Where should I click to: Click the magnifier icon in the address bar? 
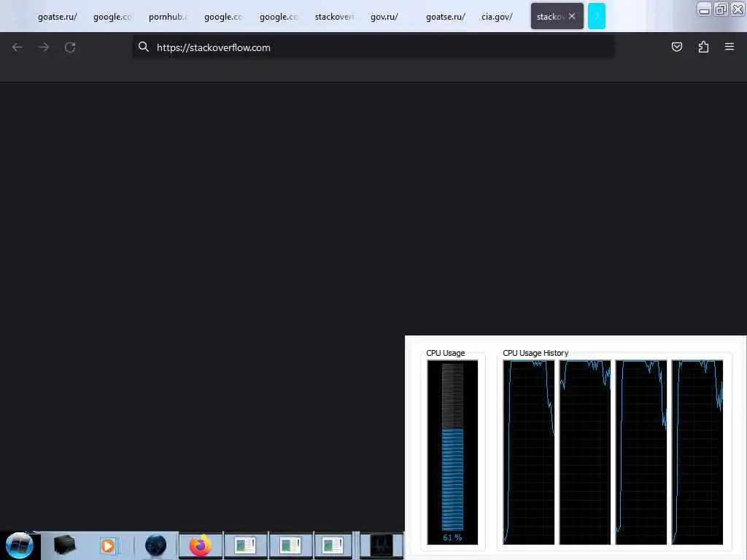click(x=144, y=47)
